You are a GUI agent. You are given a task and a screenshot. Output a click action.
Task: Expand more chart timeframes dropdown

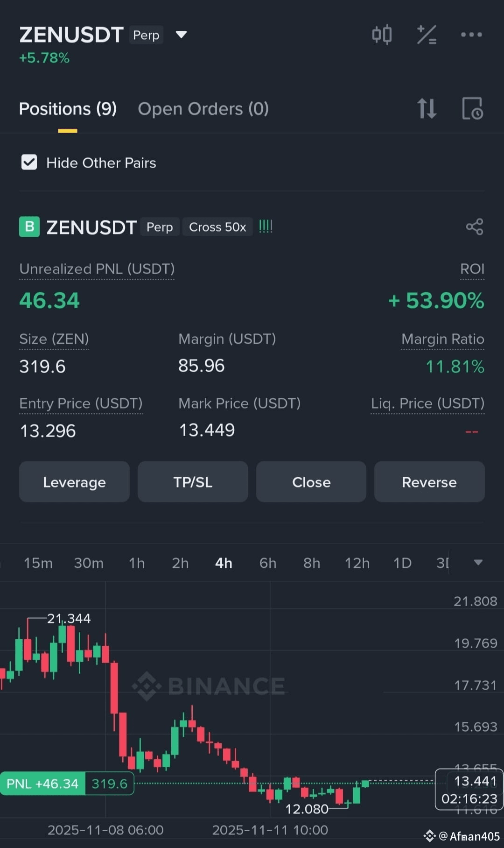pyautogui.click(x=478, y=563)
